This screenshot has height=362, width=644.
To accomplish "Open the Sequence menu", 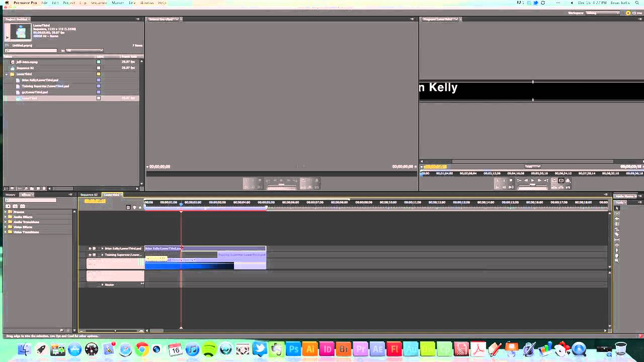I will (x=99, y=3).
